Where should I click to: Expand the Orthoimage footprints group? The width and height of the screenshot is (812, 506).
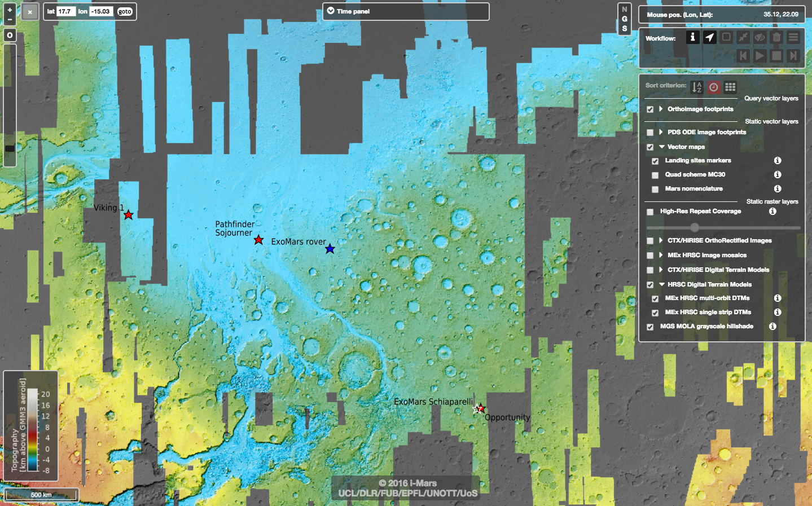click(661, 109)
